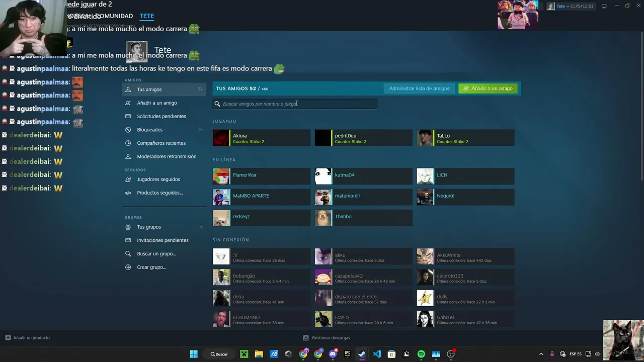Switch keyboard language via ESP ES indicator
This screenshot has width=644, height=362.
point(575,354)
